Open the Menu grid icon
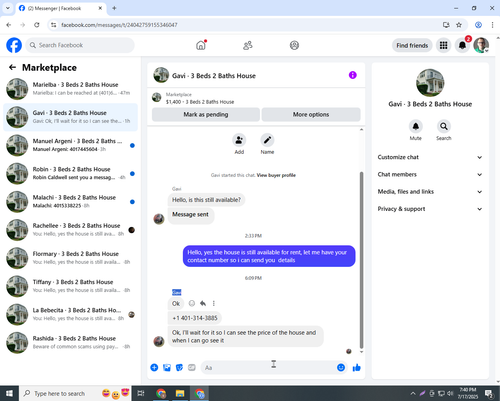The image size is (500, 401). tap(443, 45)
